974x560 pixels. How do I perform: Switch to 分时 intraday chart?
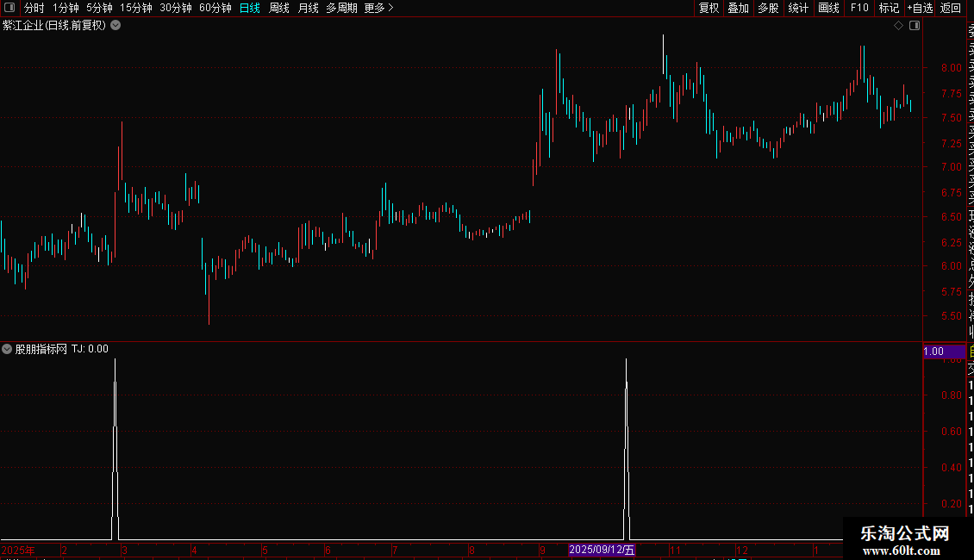click(x=34, y=8)
